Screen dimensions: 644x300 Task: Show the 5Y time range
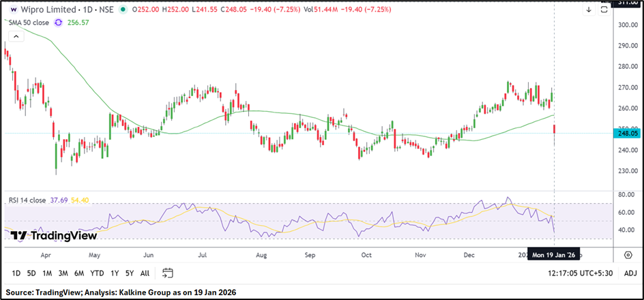click(130, 273)
